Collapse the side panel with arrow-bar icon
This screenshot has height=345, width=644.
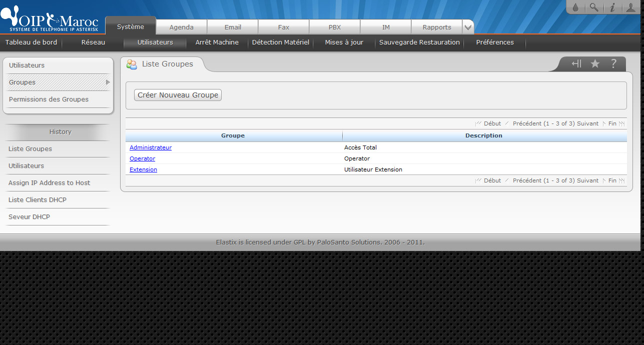pyautogui.click(x=576, y=63)
